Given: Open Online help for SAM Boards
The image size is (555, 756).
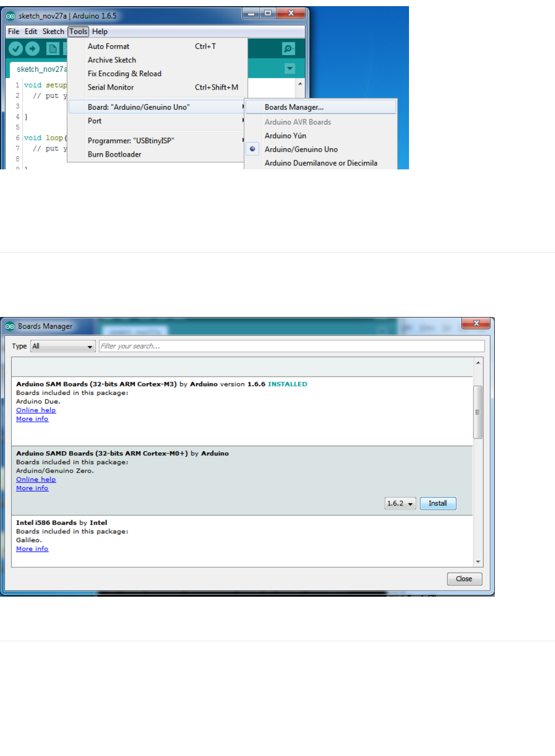Looking at the screenshot, I should point(36,410).
